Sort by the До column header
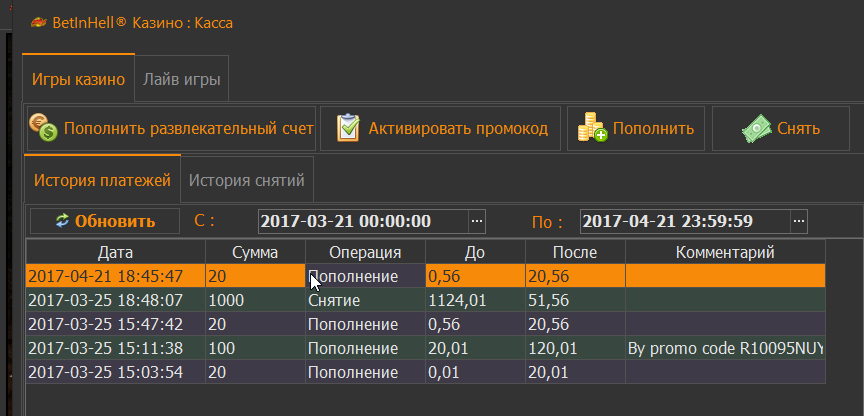The width and height of the screenshot is (864, 416). pos(475,252)
